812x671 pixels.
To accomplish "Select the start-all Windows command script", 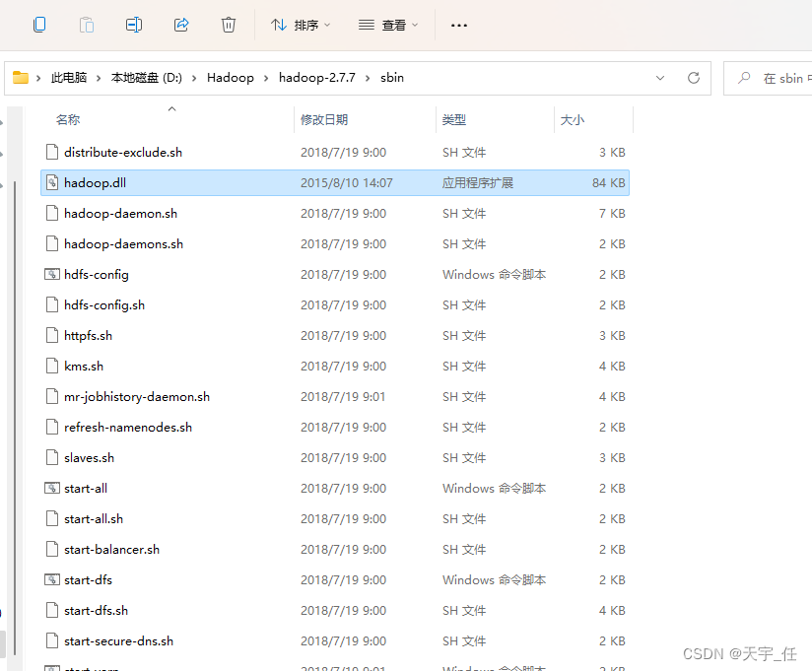I will [x=86, y=489].
